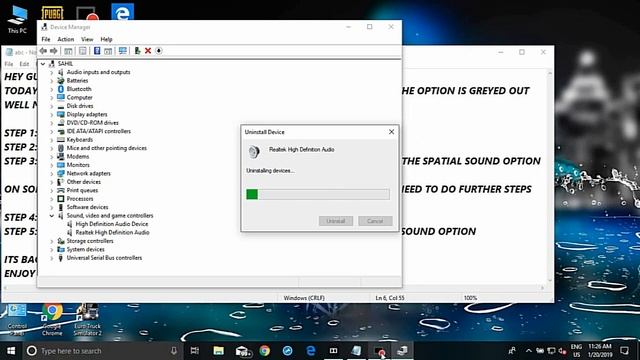Open Euro Truck Simulator 2 desktop shortcut

[x=87, y=320]
